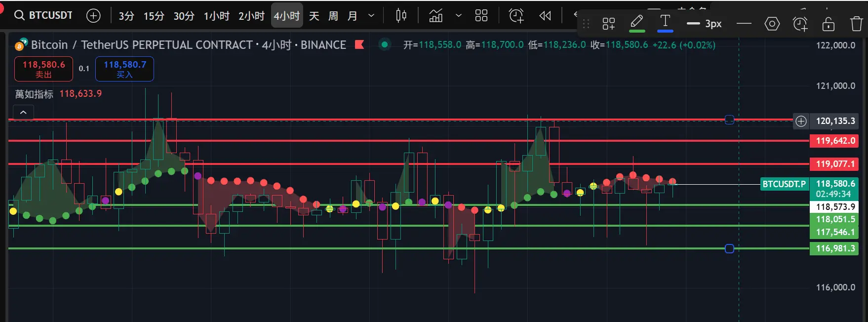Select the 118,051.5 green price label

pos(834,219)
